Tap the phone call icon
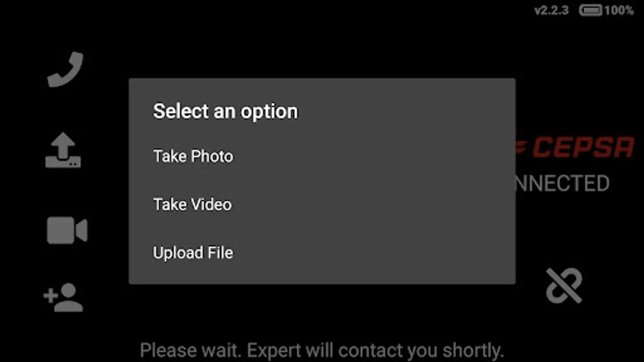The height and width of the screenshot is (362, 644). (x=65, y=69)
